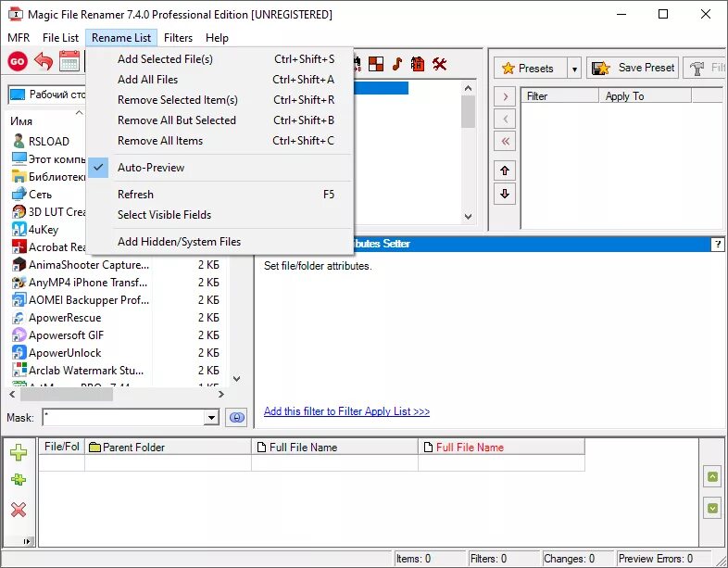This screenshot has width=728, height=568.
Task: Click the green up arrow beside rename list
Action: click(712, 477)
